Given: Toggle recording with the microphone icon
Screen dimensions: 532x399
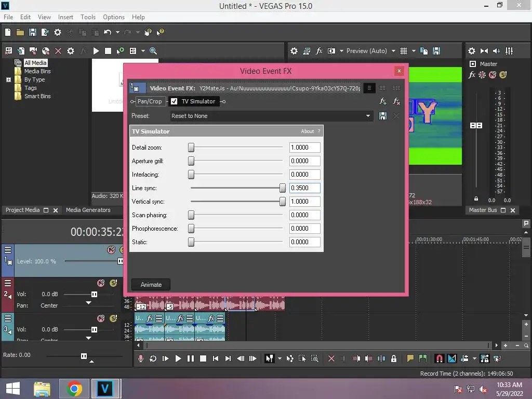Looking at the screenshot, I should [x=140, y=358].
